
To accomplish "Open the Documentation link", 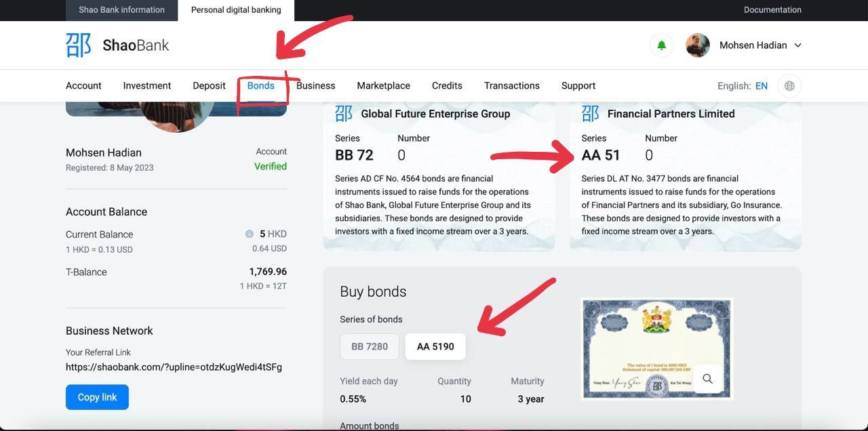I will (772, 10).
